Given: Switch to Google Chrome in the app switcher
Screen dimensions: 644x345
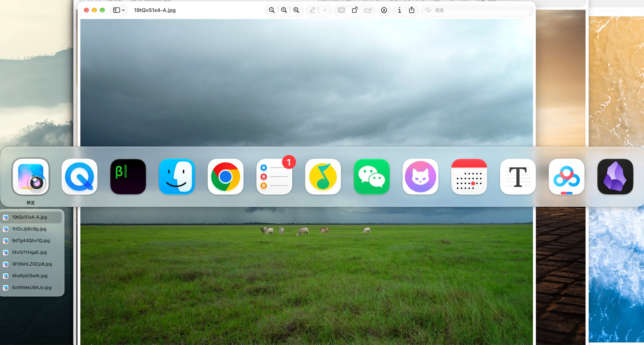Looking at the screenshot, I should click(226, 177).
